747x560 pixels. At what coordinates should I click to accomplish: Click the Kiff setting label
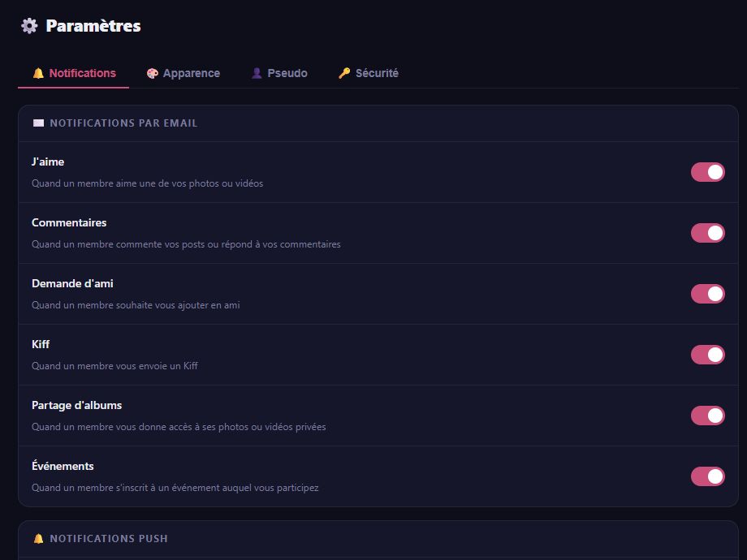(41, 344)
